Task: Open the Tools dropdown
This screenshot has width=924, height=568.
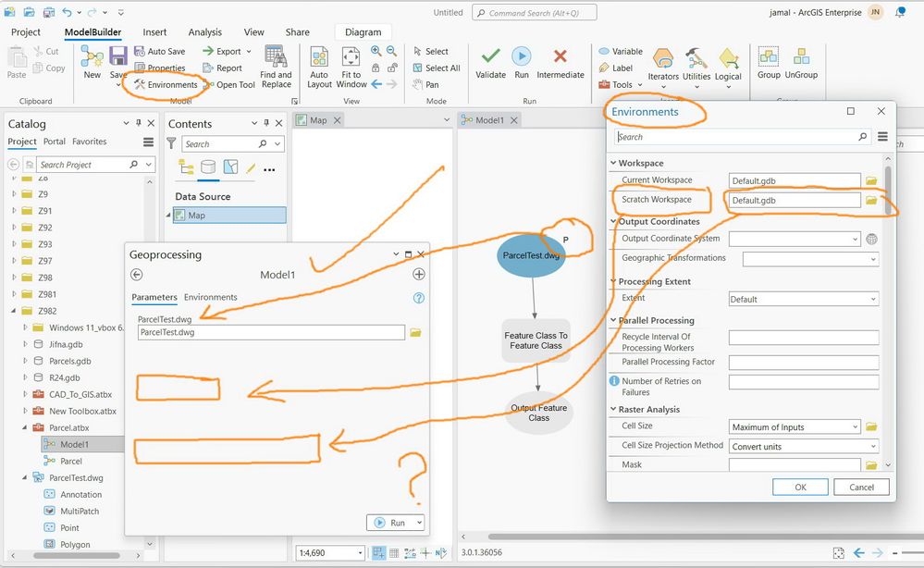Action: pyautogui.click(x=621, y=85)
